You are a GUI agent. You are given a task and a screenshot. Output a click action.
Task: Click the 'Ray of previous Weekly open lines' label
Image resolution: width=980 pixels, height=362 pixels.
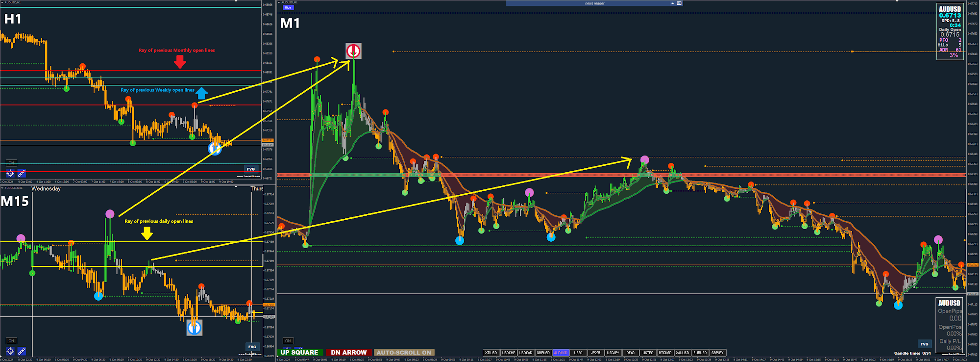tap(157, 90)
